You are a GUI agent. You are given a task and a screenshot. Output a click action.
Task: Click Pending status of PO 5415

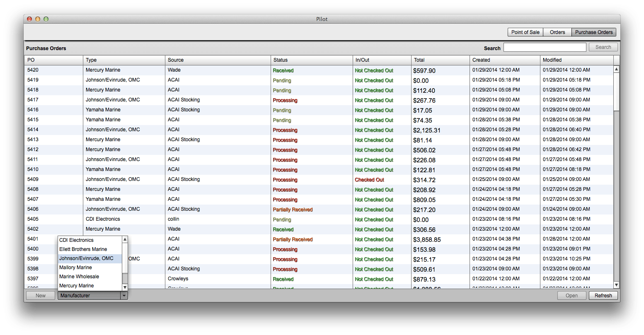[282, 120]
